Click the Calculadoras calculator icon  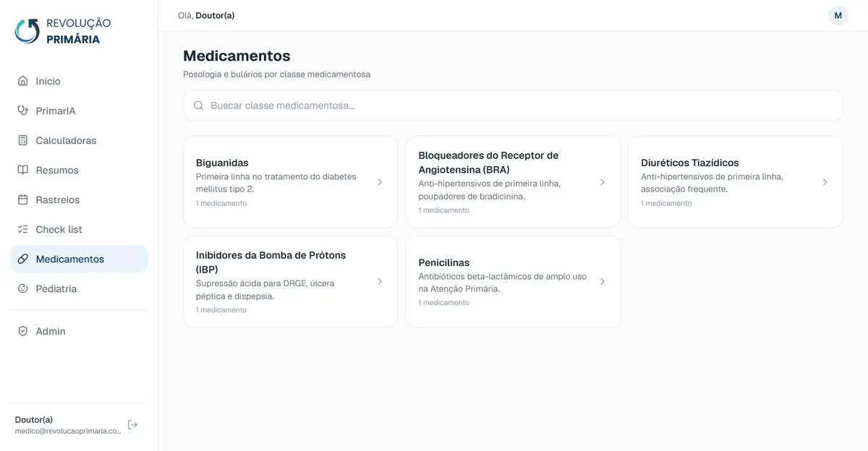click(x=22, y=140)
